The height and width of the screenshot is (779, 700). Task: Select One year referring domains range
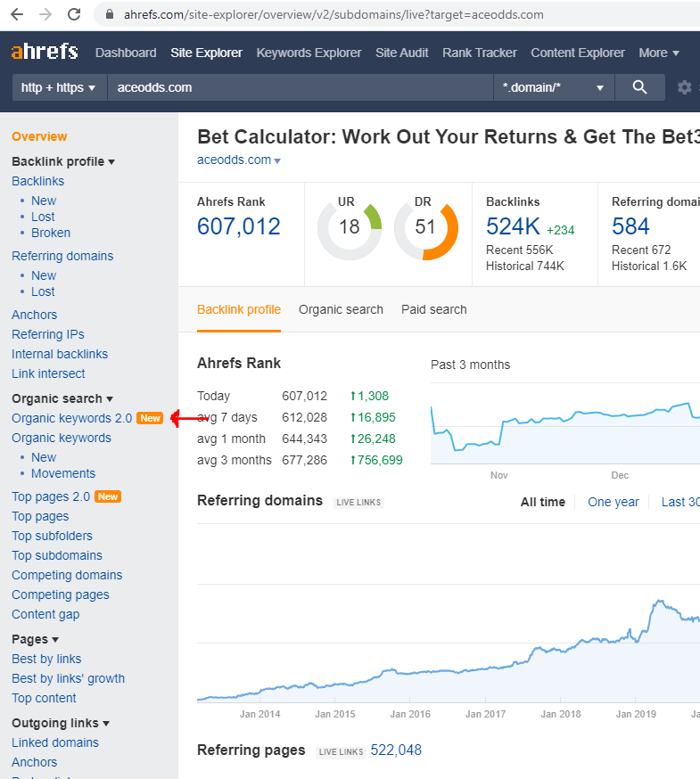(613, 502)
